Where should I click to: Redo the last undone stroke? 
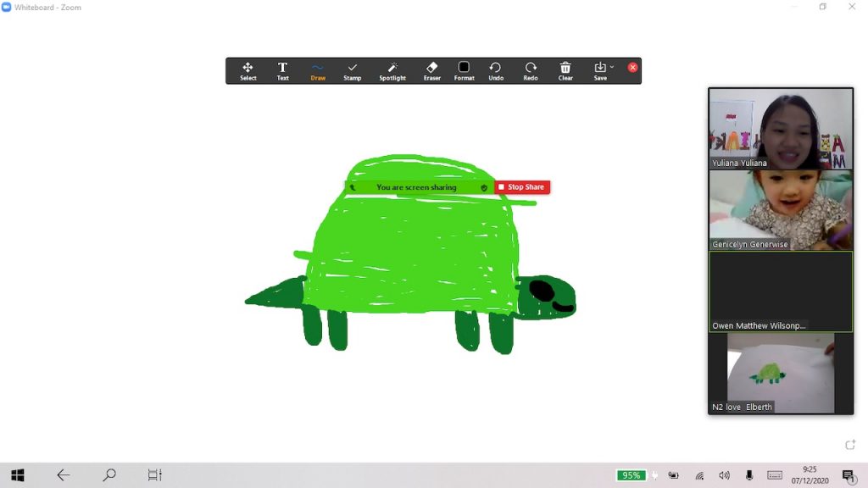coord(531,70)
